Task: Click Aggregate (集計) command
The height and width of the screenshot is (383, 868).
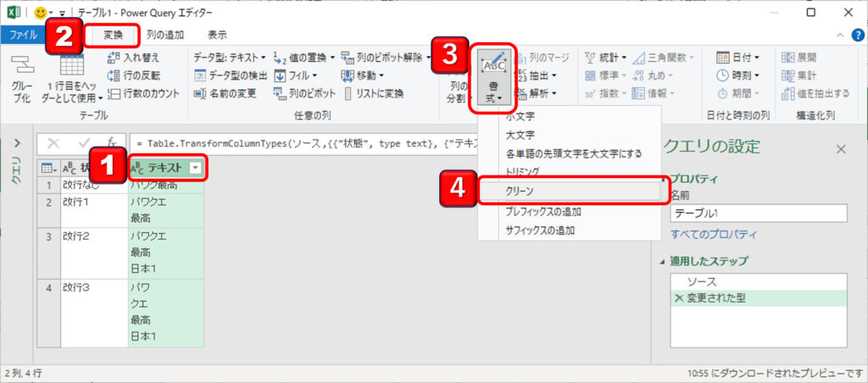Action: [x=798, y=75]
